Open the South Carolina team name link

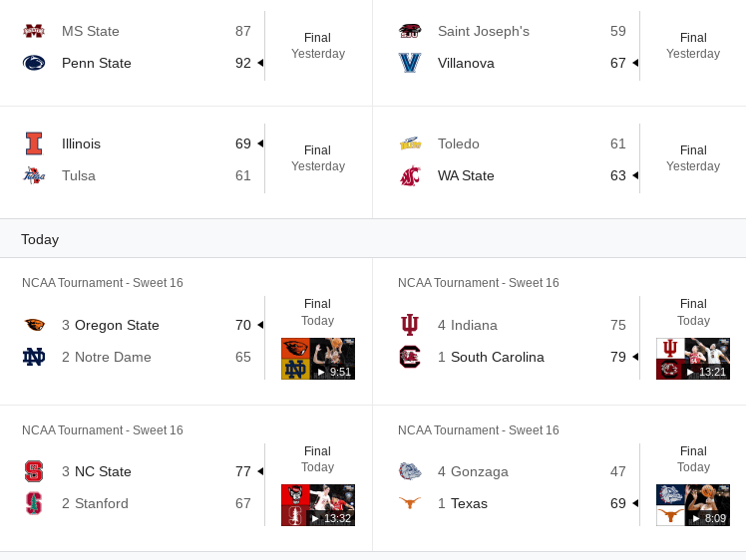[498, 357]
